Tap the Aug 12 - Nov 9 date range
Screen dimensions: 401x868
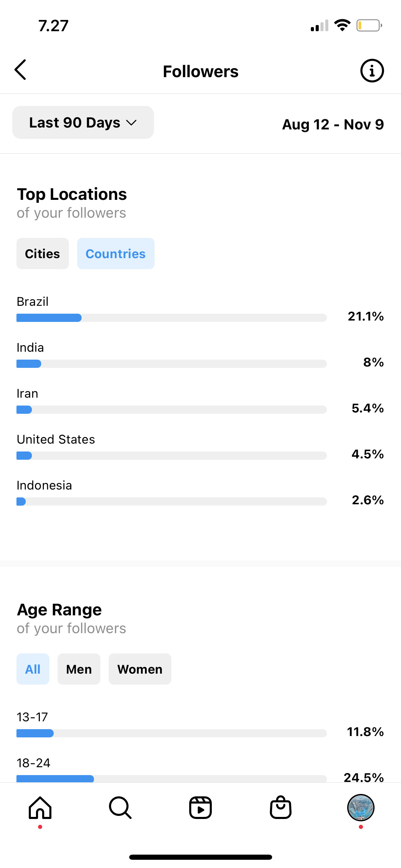click(x=333, y=124)
